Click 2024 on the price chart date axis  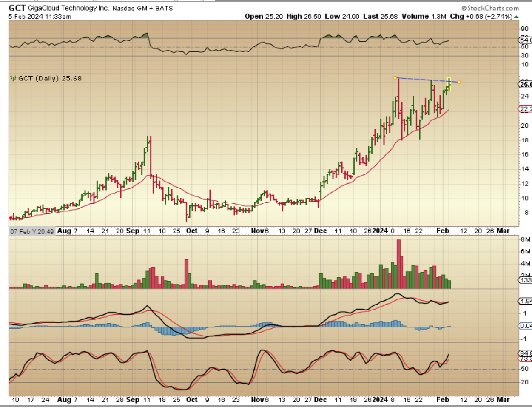(x=380, y=231)
